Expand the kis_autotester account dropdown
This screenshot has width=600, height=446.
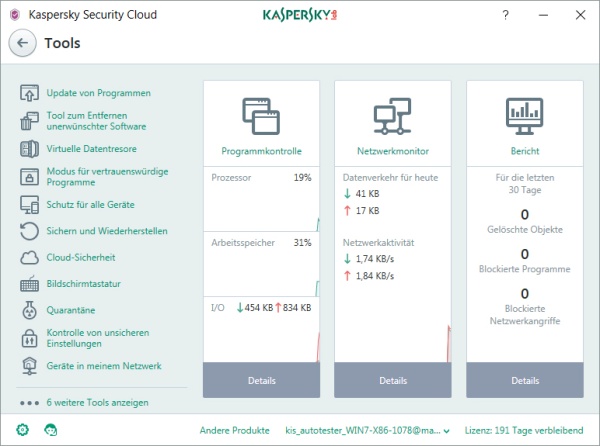pos(367,430)
